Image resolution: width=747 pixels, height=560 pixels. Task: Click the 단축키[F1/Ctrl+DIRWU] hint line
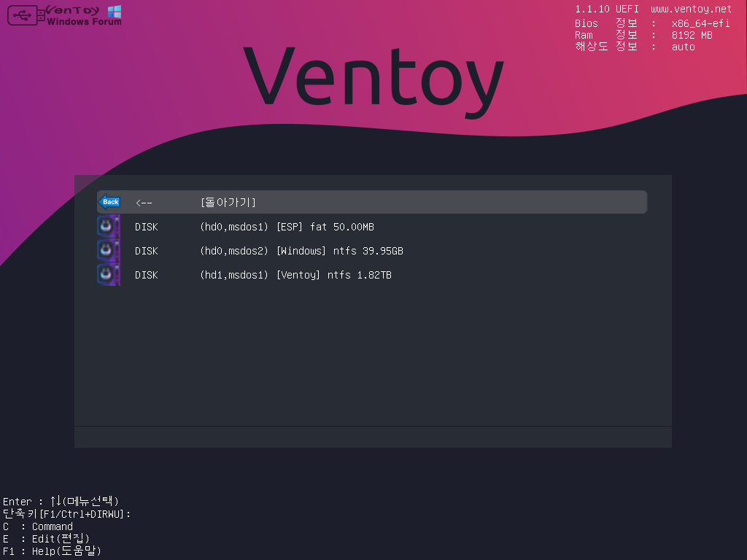coord(66,514)
